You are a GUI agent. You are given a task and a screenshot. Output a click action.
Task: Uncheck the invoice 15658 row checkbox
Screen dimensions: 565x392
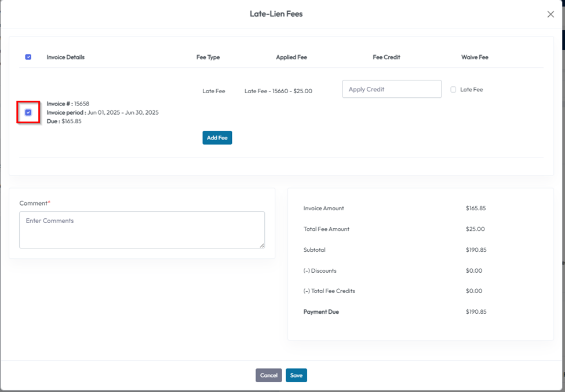point(28,112)
